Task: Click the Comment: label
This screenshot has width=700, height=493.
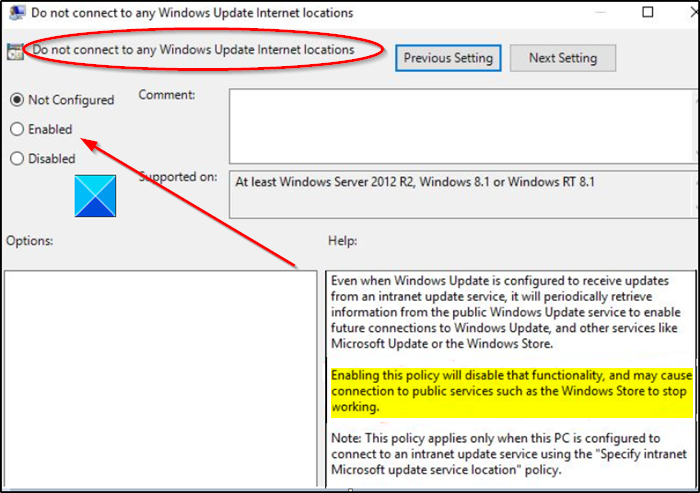Action: pyautogui.click(x=167, y=95)
